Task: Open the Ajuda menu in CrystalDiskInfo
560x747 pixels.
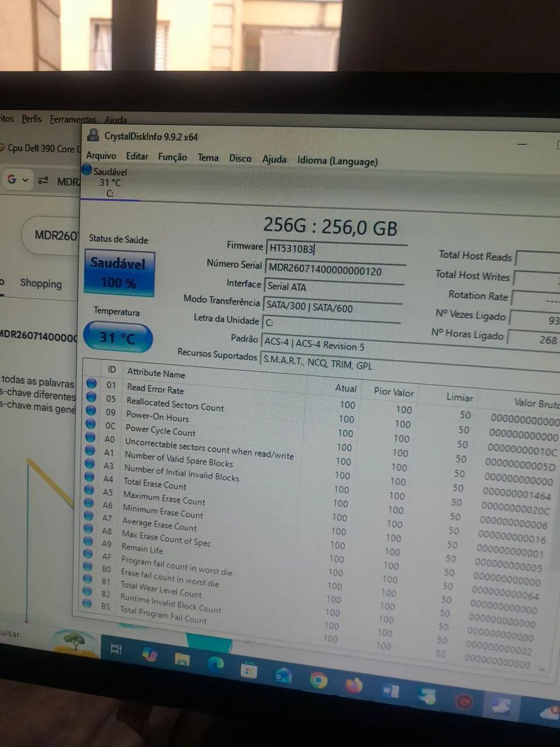Action: pyautogui.click(x=274, y=159)
